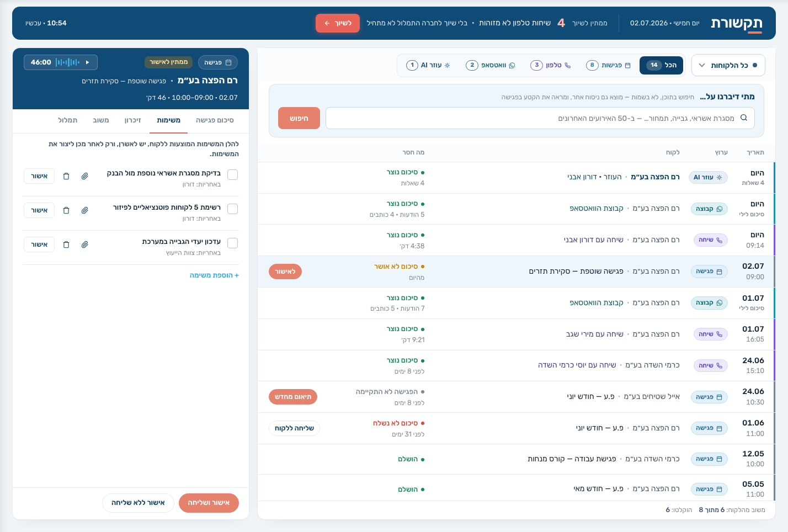Check the עדכון יעדי הגבייה checkbox
788x532 pixels.
[x=233, y=243]
